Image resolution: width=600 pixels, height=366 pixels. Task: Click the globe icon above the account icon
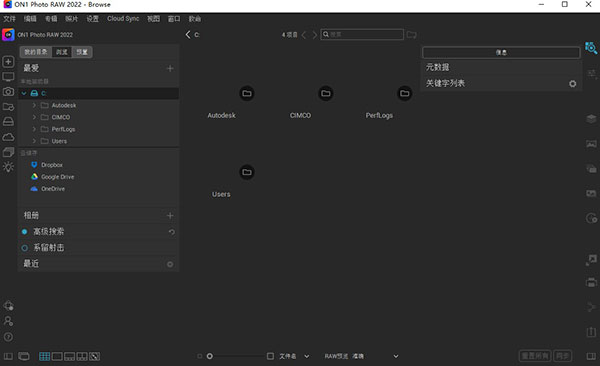pyautogui.click(x=8, y=306)
